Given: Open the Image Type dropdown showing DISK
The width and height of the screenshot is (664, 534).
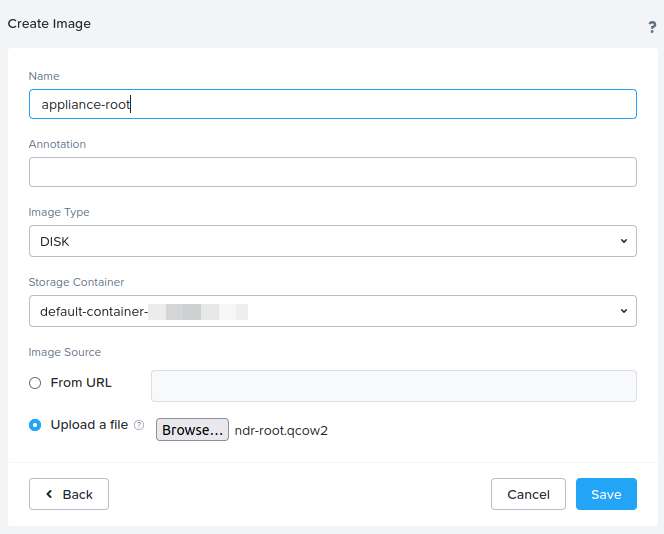Looking at the screenshot, I should pos(332,241).
